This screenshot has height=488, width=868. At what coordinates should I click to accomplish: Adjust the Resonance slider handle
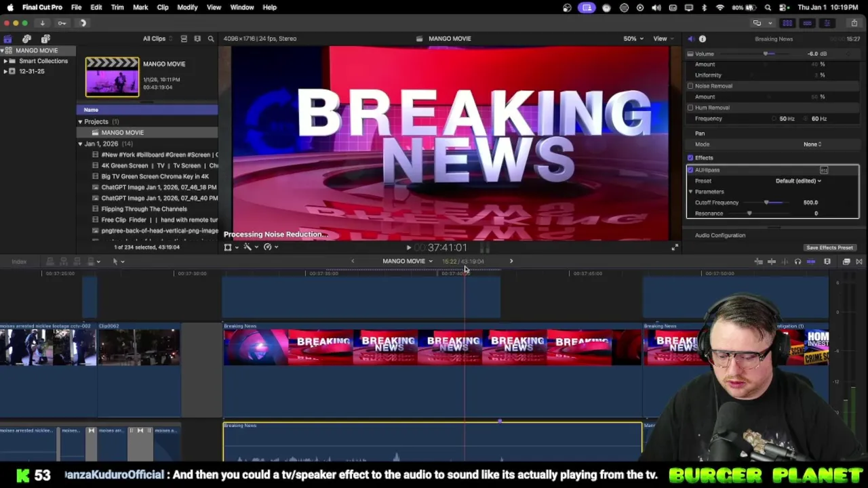(x=749, y=213)
